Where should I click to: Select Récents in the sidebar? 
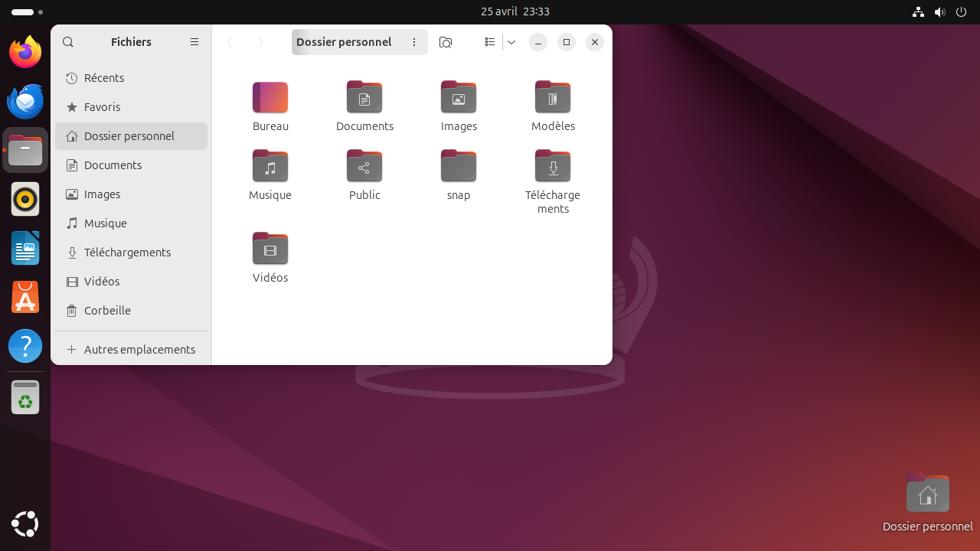click(105, 77)
